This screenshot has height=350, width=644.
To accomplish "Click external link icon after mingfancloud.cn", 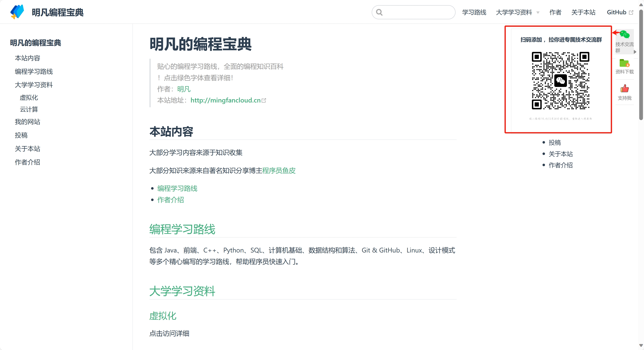I will pyautogui.click(x=264, y=100).
